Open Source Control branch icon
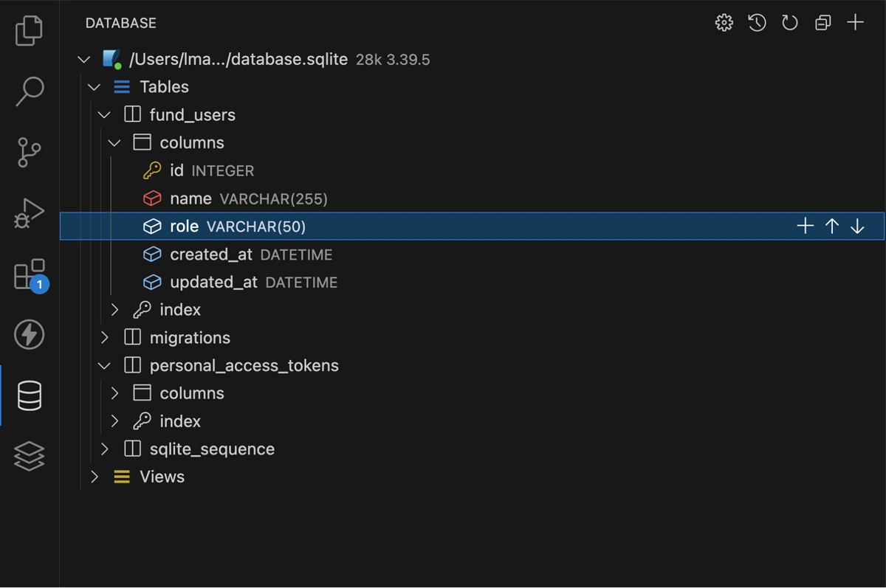Image resolution: width=886 pixels, height=588 pixels. (x=30, y=153)
